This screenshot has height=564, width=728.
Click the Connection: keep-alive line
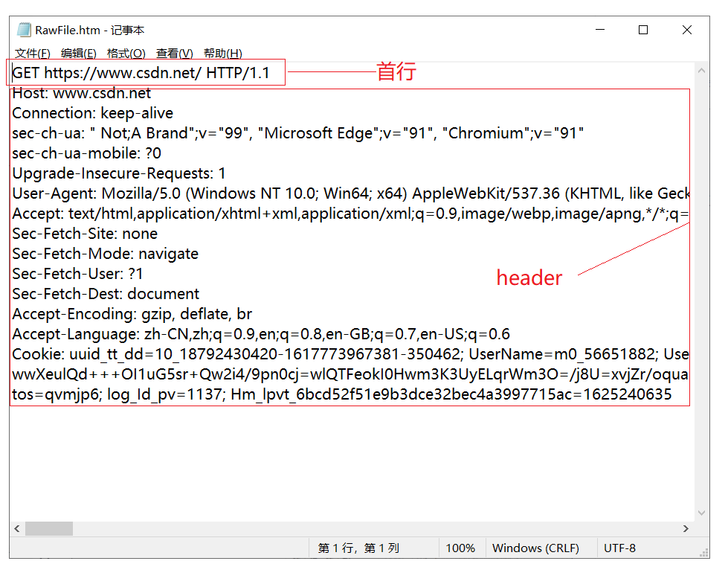(x=92, y=113)
